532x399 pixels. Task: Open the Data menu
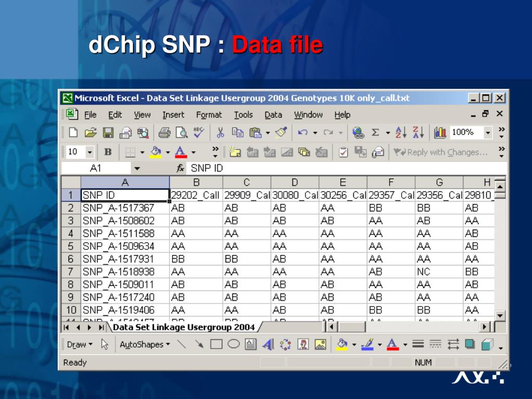pos(273,115)
